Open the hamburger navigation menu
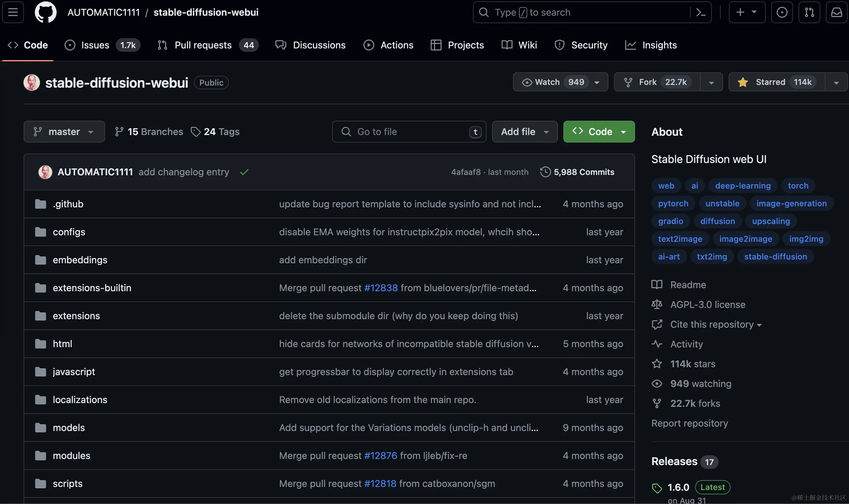849x504 pixels. coord(13,12)
